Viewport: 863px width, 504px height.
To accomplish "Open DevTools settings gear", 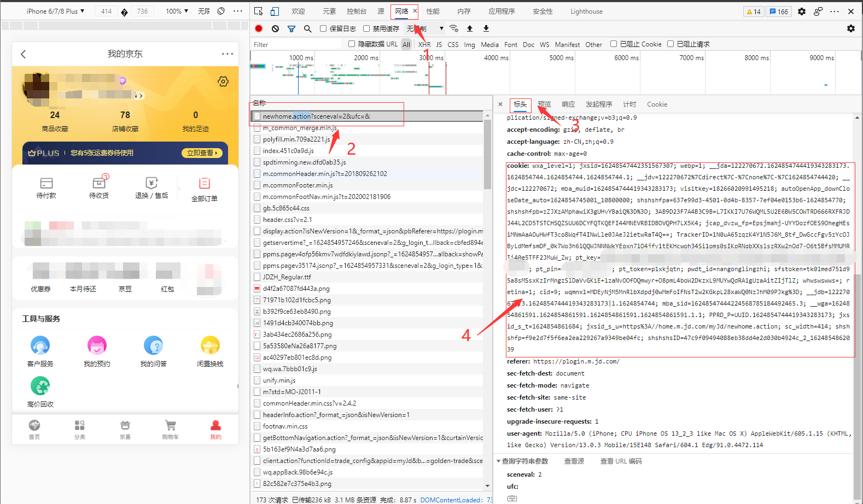I will click(x=802, y=11).
